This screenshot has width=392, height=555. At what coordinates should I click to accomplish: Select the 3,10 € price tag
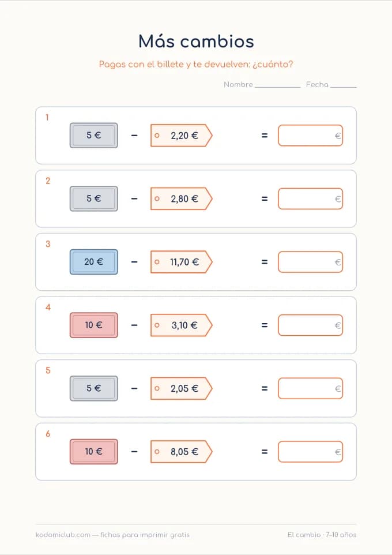[181, 325]
